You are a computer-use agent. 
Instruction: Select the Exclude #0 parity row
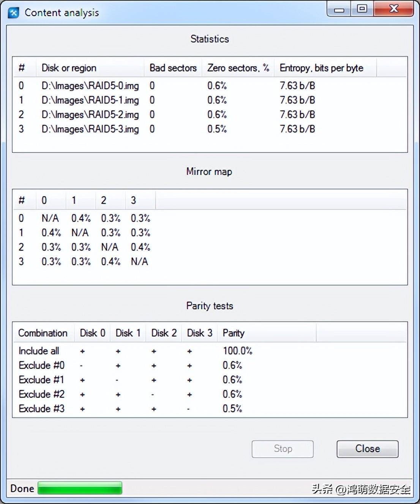pyautogui.click(x=41, y=365)
